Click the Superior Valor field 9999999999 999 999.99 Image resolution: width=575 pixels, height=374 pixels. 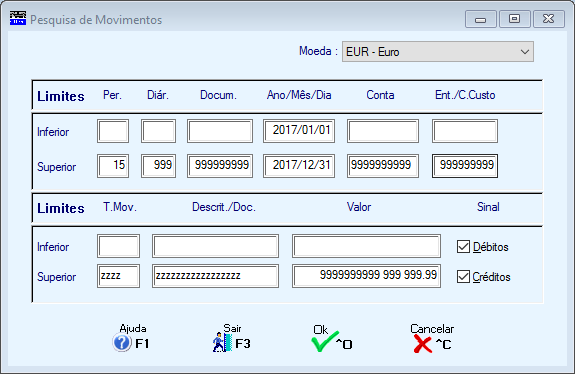[x=366, y=276]
